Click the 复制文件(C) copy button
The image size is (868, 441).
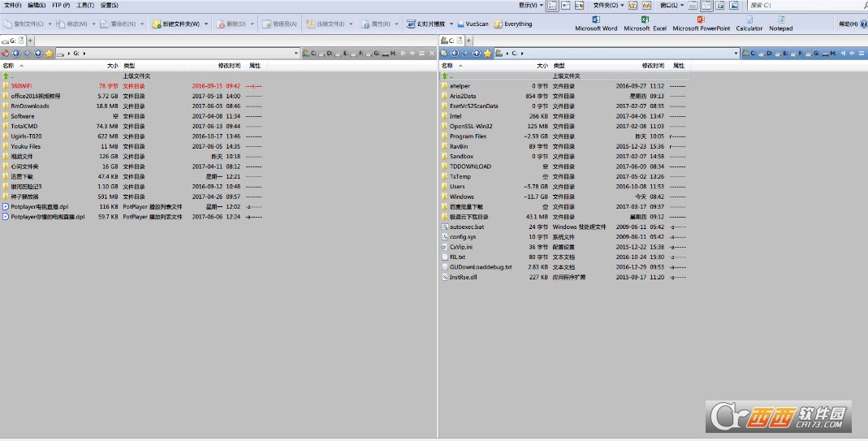click(x=24, y=24)
